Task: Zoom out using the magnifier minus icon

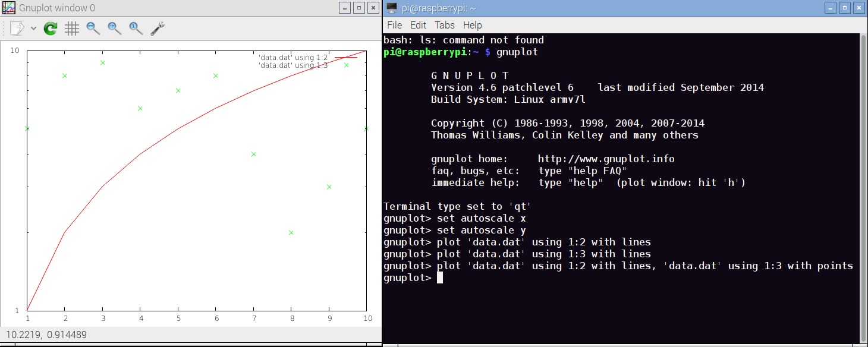Action: (92, 28)
